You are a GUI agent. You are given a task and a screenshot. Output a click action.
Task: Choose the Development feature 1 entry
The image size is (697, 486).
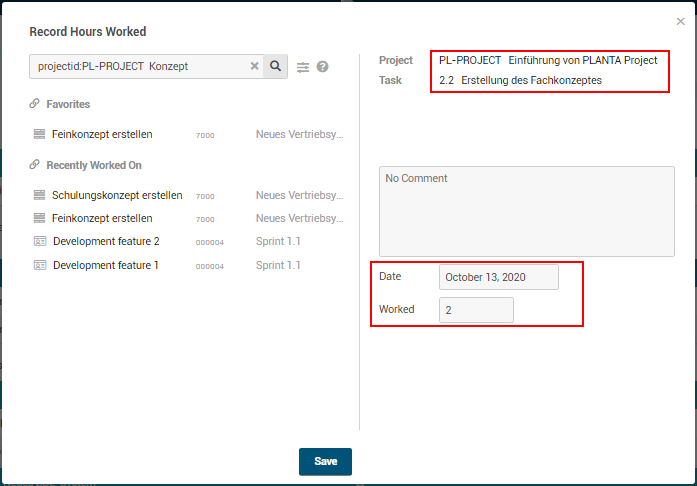pyautogui.click(x=106, y=265)
